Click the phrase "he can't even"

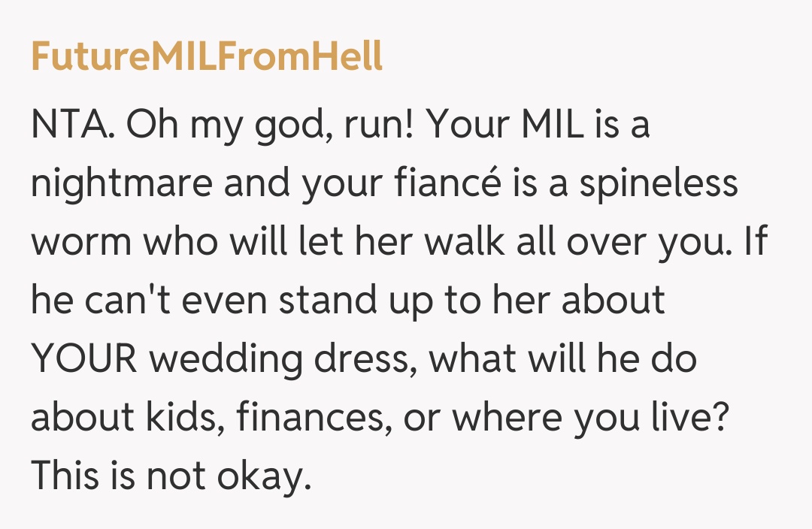coord(150,301)
